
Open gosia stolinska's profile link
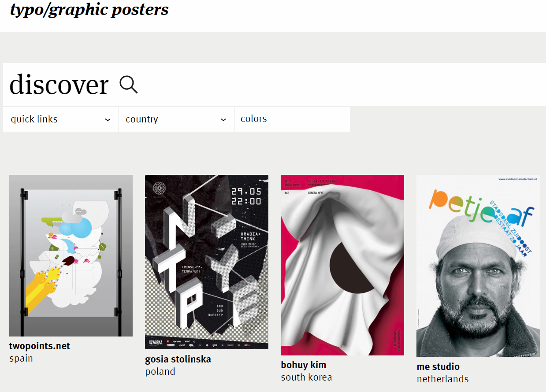(178, 359)
